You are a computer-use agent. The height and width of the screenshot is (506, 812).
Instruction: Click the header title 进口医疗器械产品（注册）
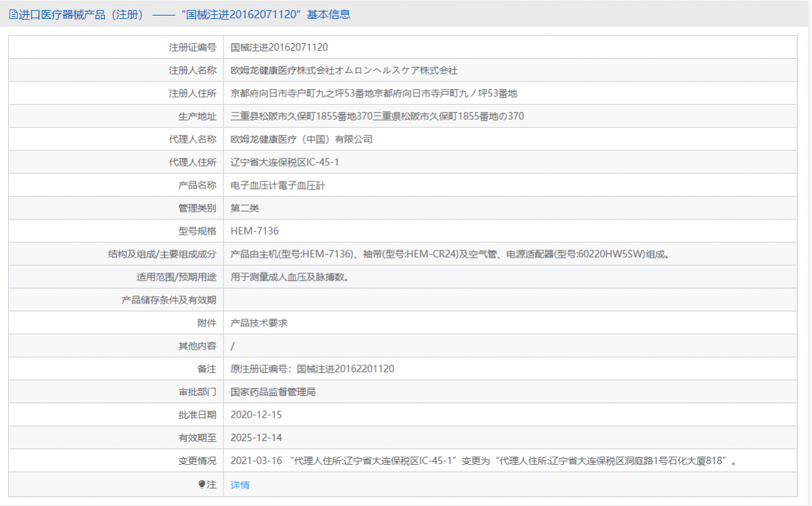coord(81,14)
